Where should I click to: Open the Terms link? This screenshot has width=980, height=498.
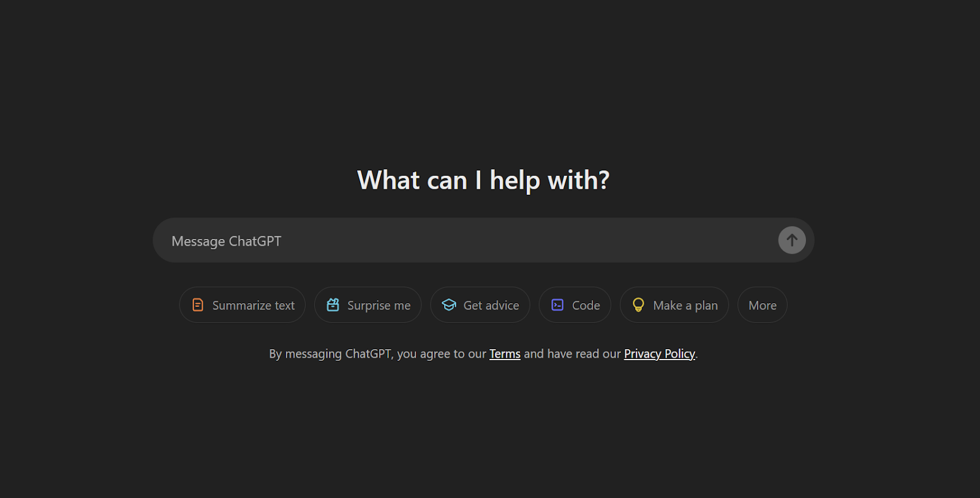(x=505, y=354)
